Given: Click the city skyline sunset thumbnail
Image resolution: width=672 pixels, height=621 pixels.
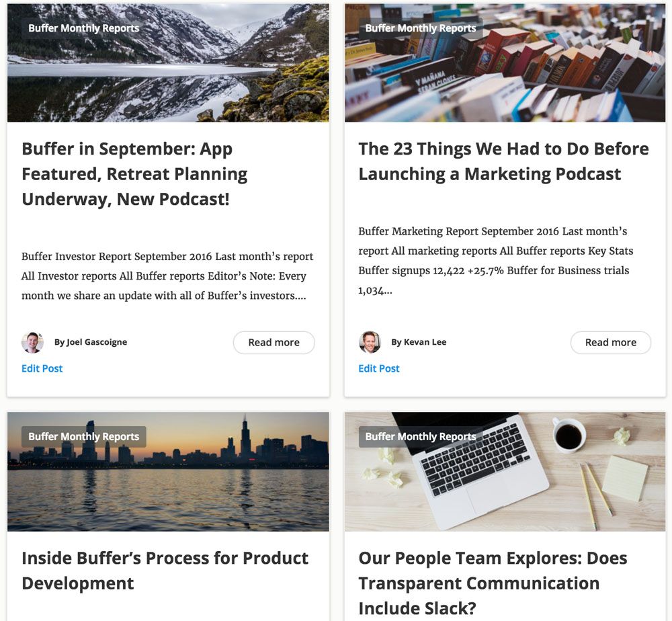Looking at the screenshot, I should pos(168,472).
